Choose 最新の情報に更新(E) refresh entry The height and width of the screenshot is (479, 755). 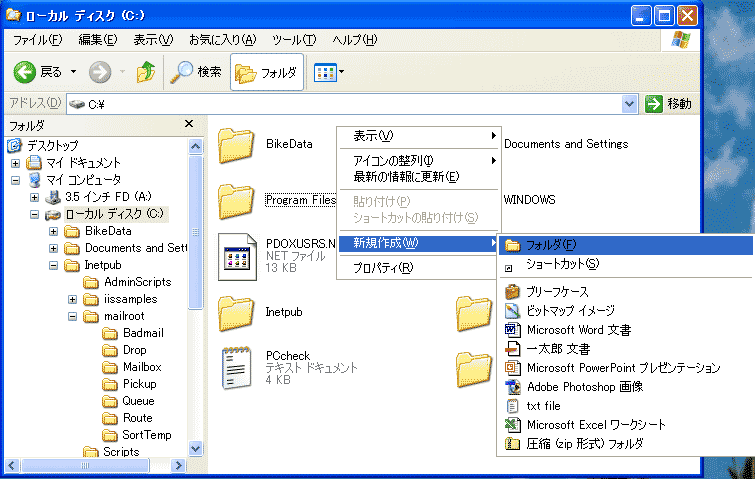click(418, 177)
